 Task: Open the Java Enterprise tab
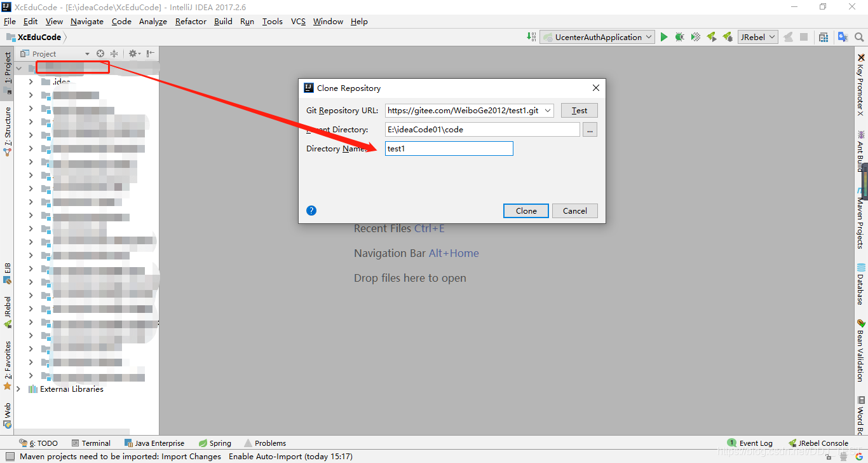154,443
